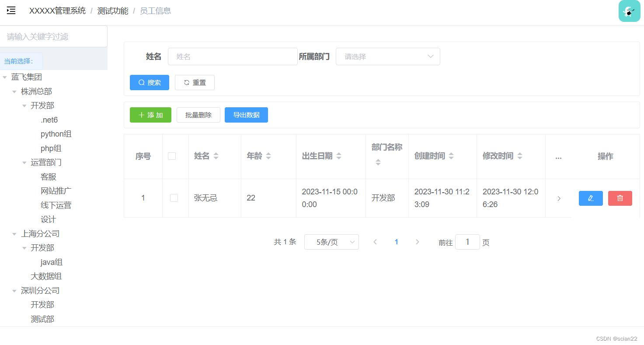Image resolution: width=644 pixels, height=345 pixels.
Task: Open the 所属部门 select dropdown
Action: click(388, 56)
